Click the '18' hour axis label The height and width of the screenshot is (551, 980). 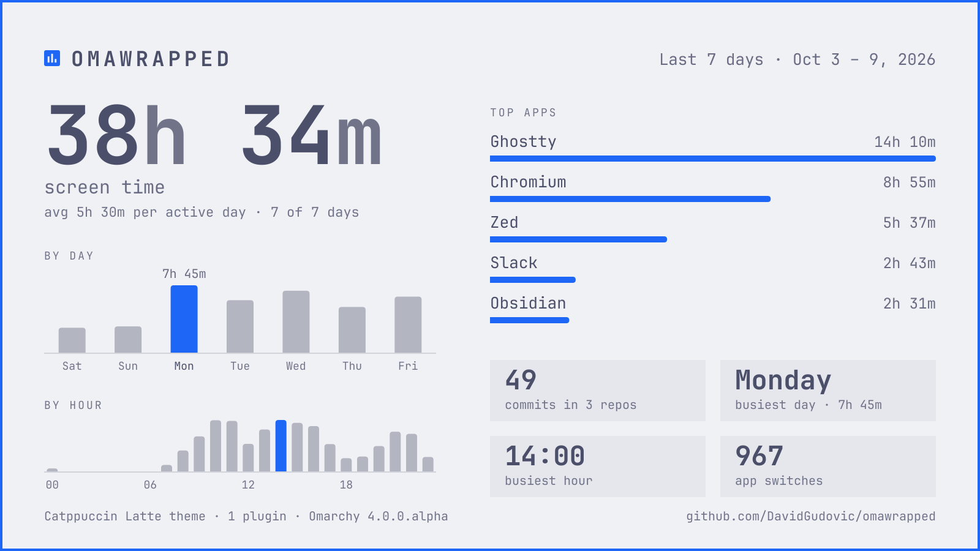(346, 485)
